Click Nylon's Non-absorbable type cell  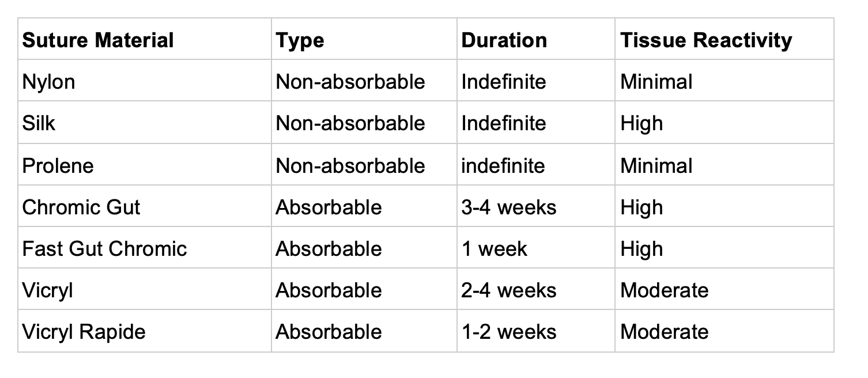click(x=364, y=81)
